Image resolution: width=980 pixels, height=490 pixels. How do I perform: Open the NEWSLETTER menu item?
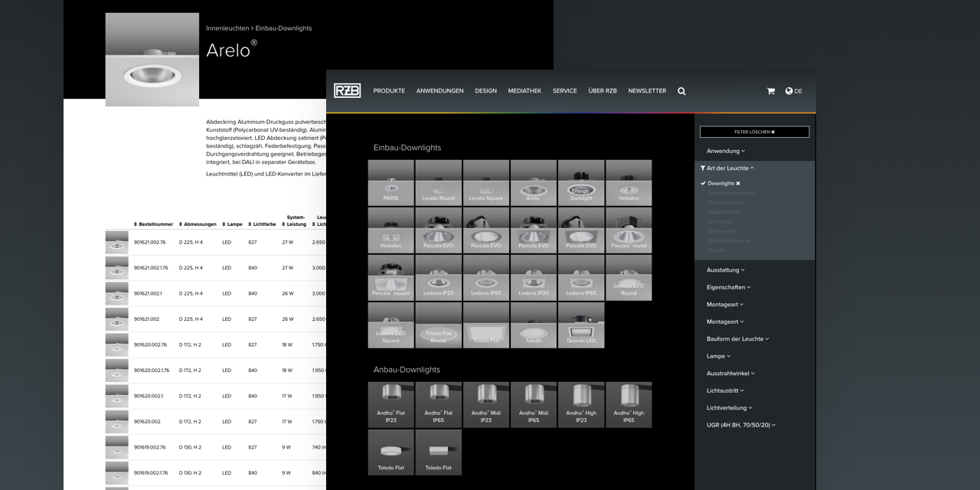[x=647, y=91]
